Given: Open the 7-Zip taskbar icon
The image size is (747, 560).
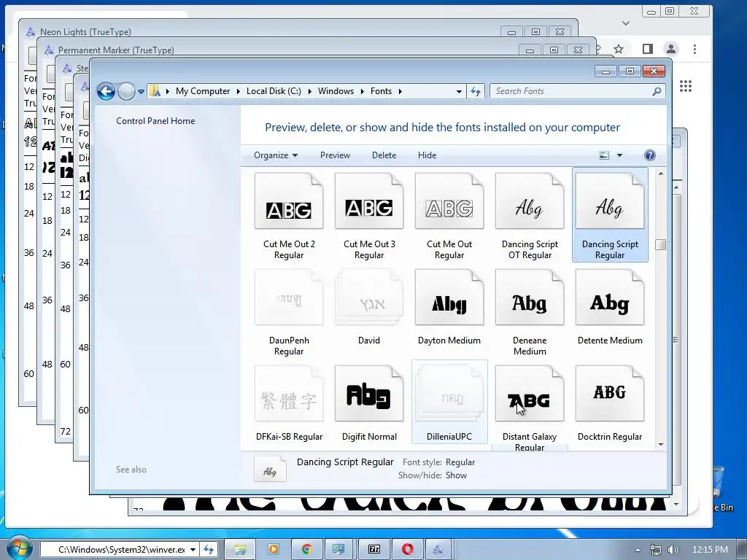Looking at the screenshot, I should [x=374, y=550].
